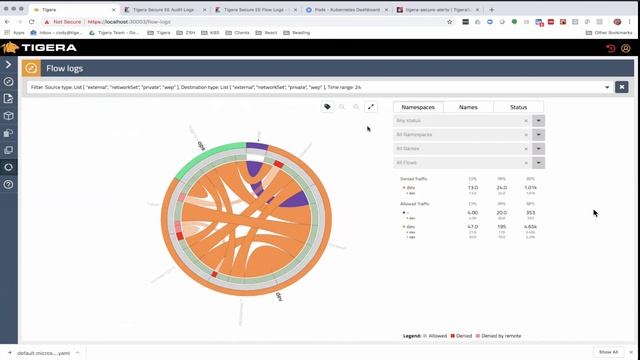The height and width of the screenshot is (360, 640).
Task: Open the stacked cards icon in the sidebar
Action: coord(8,133)
